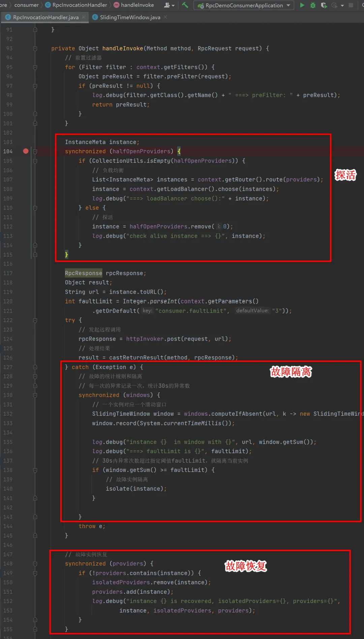Viewport: 364px width, 639px height.
Task: Switch to the RpcInvocationHandler.java tab
Action: [45, 17]
